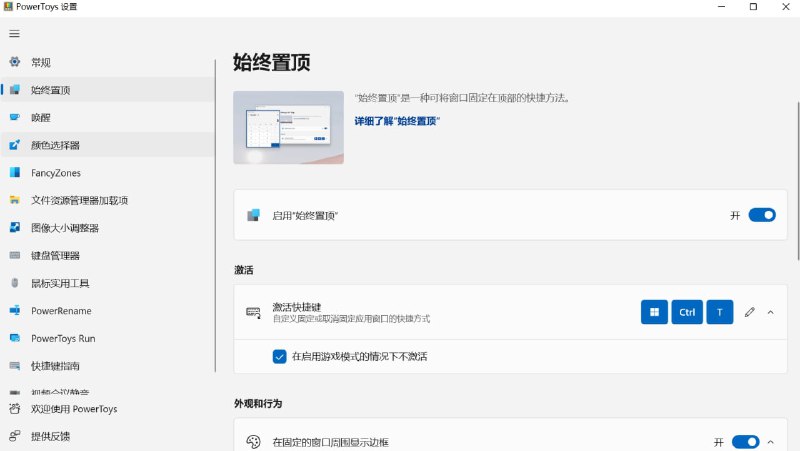
Task: Click the 文件资源管理器加载项 folder icon
Action: (x=15, y=200)
